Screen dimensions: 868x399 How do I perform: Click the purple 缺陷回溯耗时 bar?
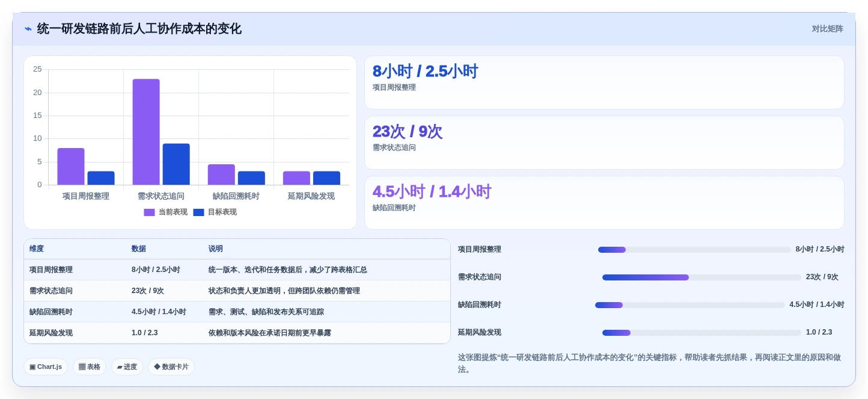[x=221, y=175]
